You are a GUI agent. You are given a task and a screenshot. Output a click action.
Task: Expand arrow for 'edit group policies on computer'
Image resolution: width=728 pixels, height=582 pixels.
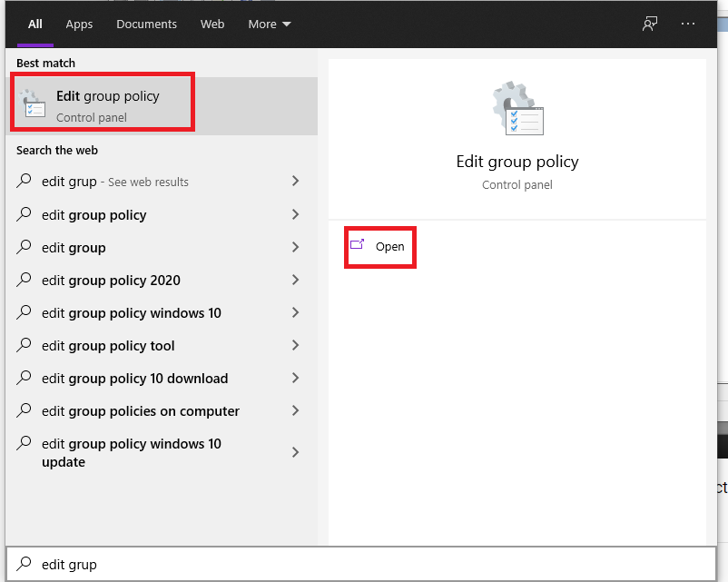pyautogui.click(x=295, y=411)
